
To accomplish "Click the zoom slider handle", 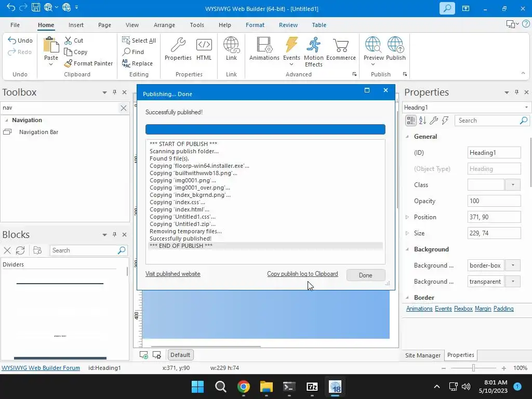I will point(473,368).
